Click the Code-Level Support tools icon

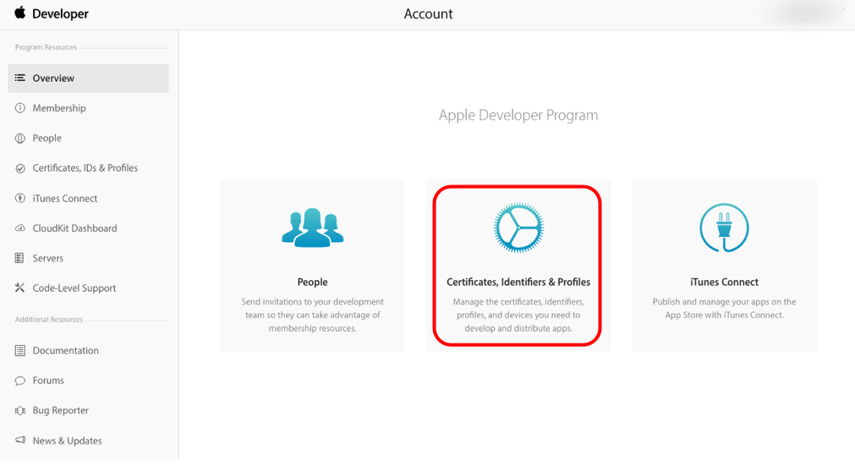coord(20,287)
